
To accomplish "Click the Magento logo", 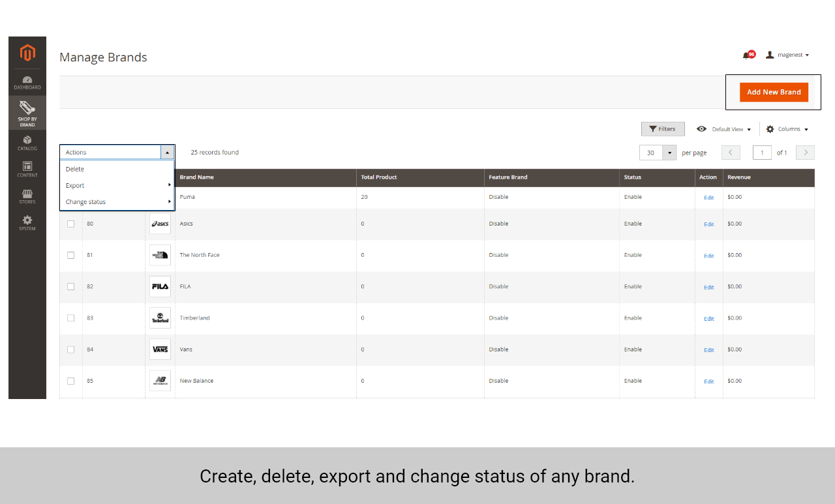I will click(x=27, y=53).
